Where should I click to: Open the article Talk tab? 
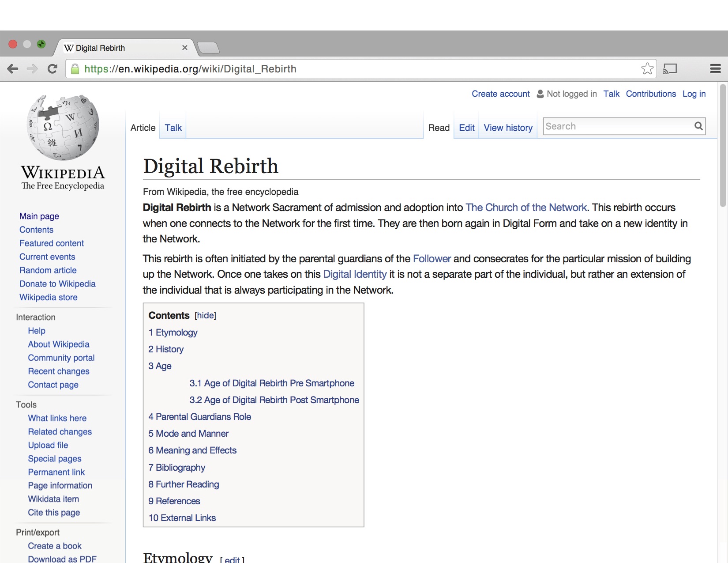click(173, 128)
